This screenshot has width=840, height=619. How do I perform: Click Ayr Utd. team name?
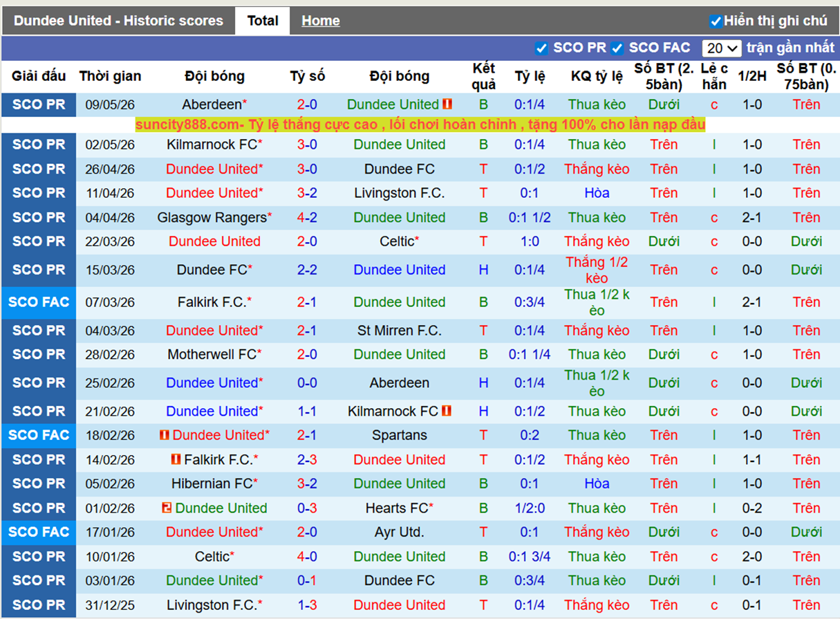pos(400,532)
